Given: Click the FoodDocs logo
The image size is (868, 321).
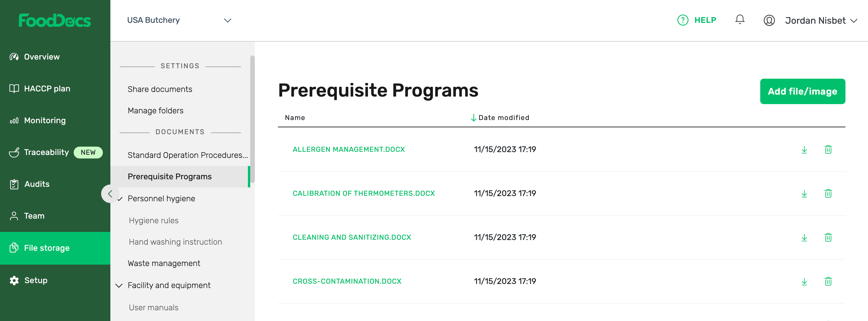Looking at the screenshot, I should (x=55, y=20).
